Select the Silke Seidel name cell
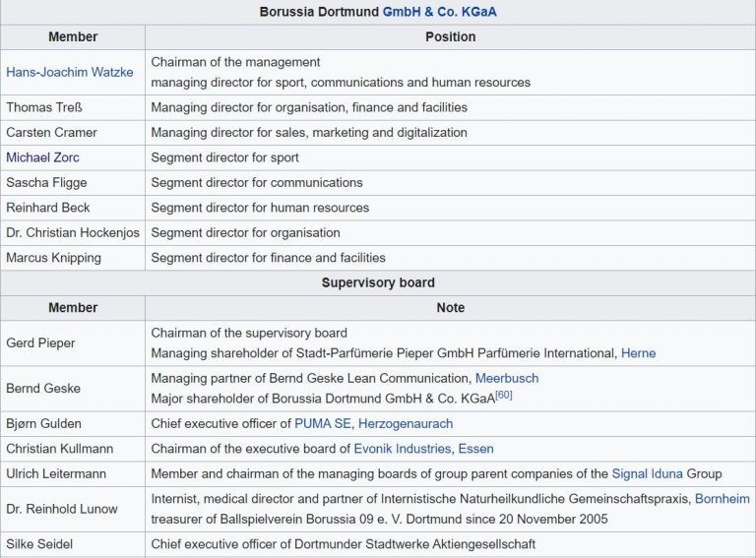Screen dimensions: 756x558 pos(39,544)
